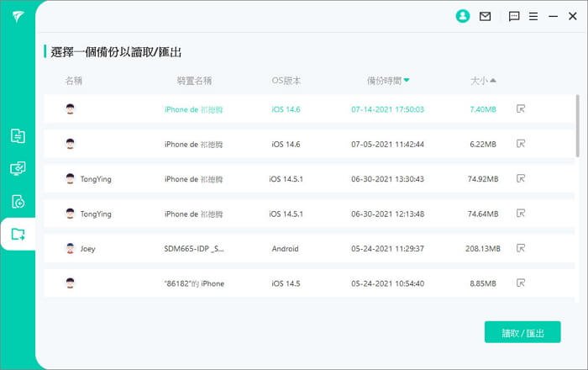Click the OS版本 column header
Viewport: 588px width, 370px height.
[286, 81]
